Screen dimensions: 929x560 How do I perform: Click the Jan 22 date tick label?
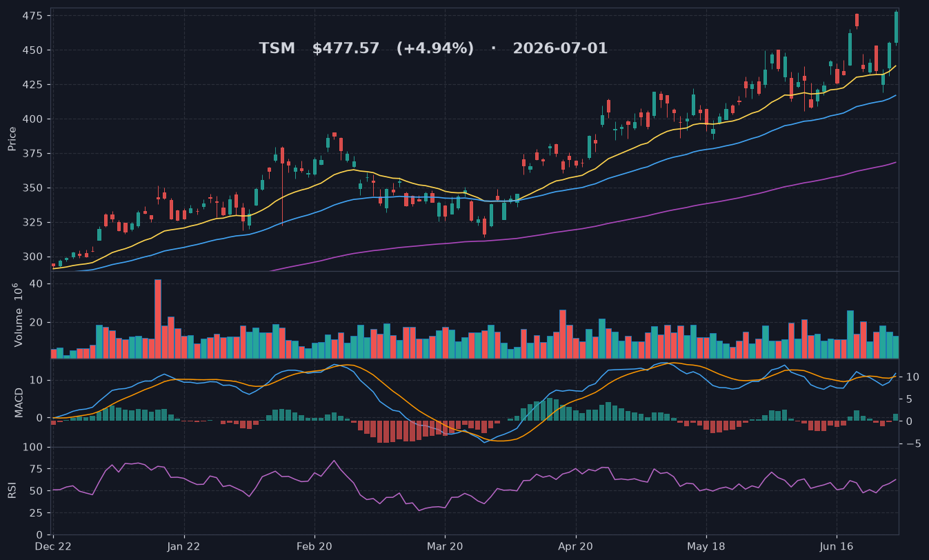(184, 546)
